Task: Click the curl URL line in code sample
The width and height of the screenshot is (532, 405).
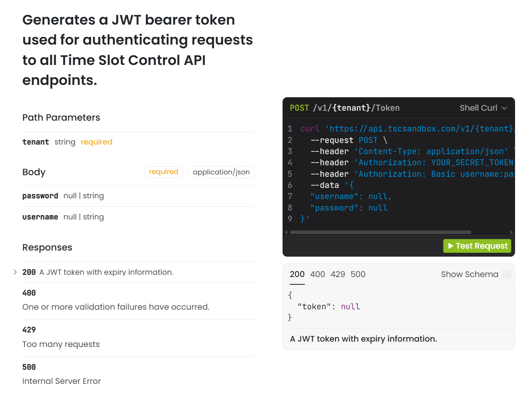Action: coord(407,129)
